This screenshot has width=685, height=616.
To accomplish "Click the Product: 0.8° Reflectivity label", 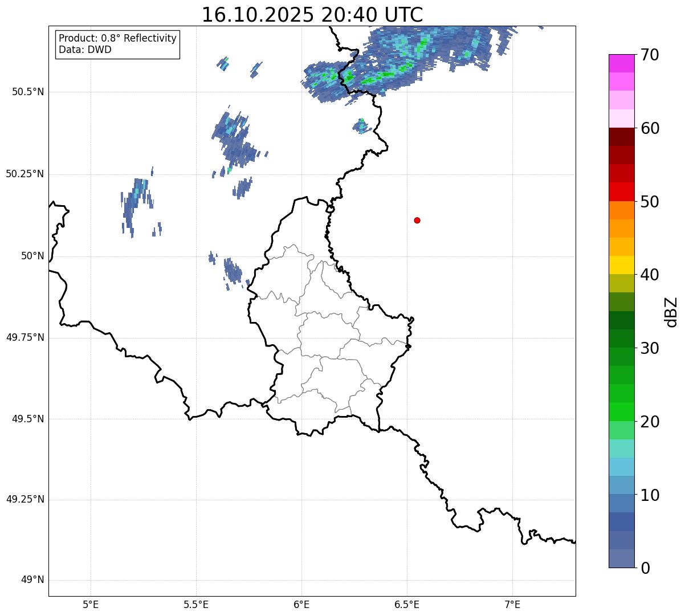I will click(x=118, y=38).
